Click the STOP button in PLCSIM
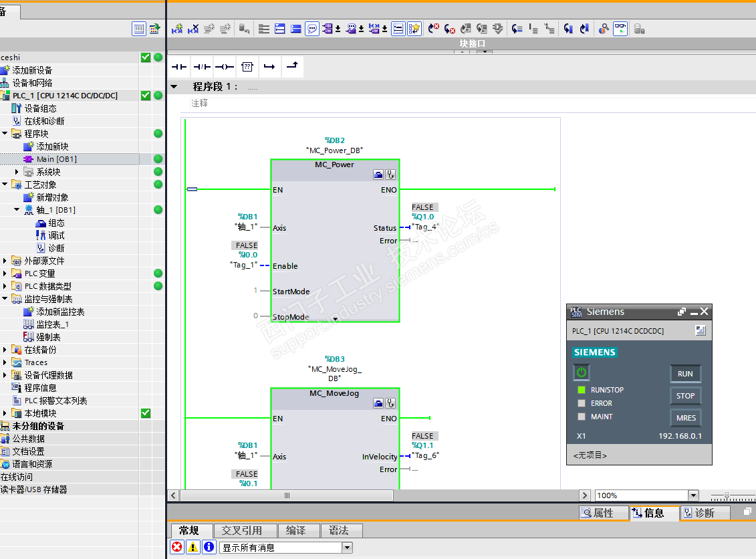This screenshot has height=559, width=756. [x=685, y=396]
